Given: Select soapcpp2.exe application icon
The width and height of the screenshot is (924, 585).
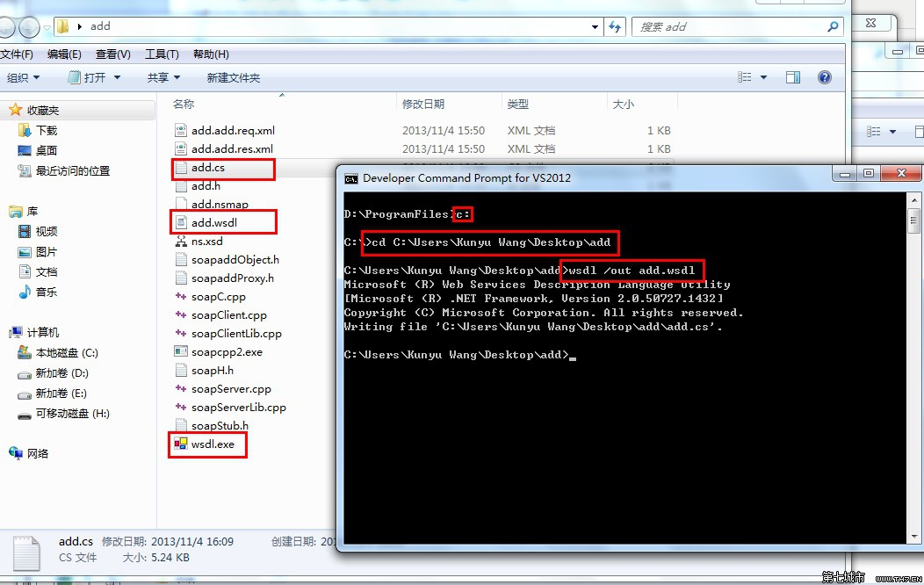Looking at the screenshot, I should pos(181,351).
